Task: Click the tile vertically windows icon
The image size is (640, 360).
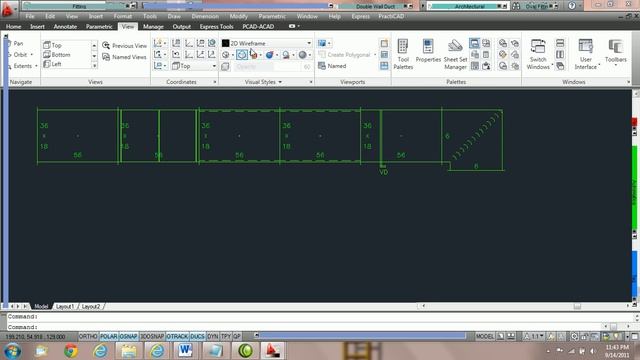Action: 560,54
